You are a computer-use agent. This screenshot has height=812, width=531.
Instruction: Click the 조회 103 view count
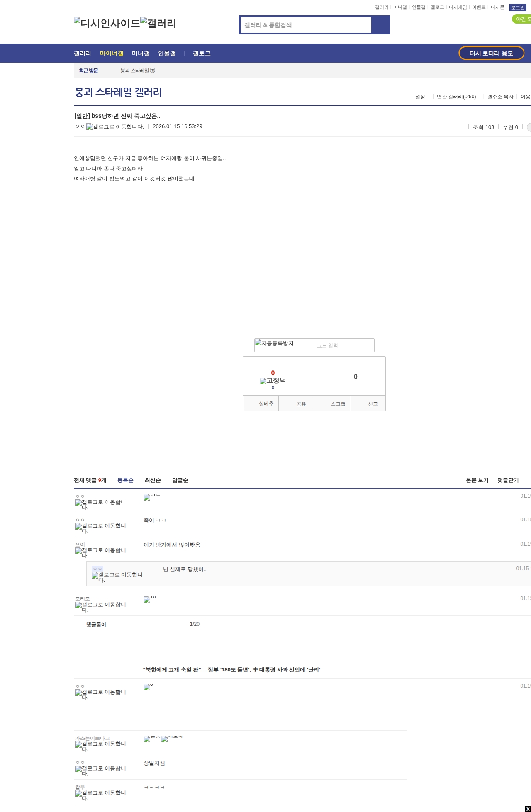pos(484,127)
